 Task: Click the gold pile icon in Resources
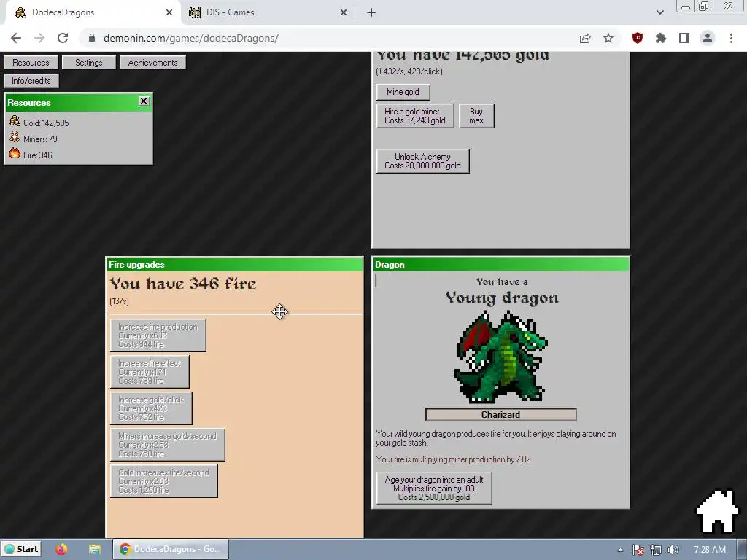tap(15, 122)
